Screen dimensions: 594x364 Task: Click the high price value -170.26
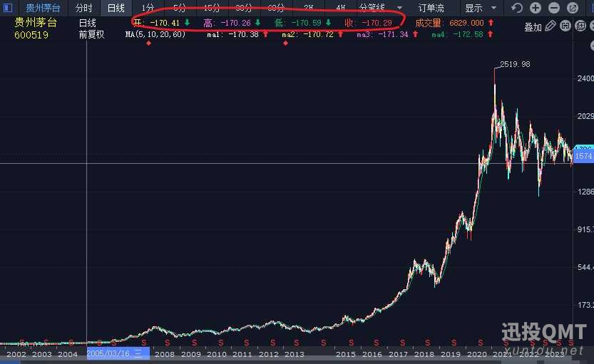click(x=235, y=23)
